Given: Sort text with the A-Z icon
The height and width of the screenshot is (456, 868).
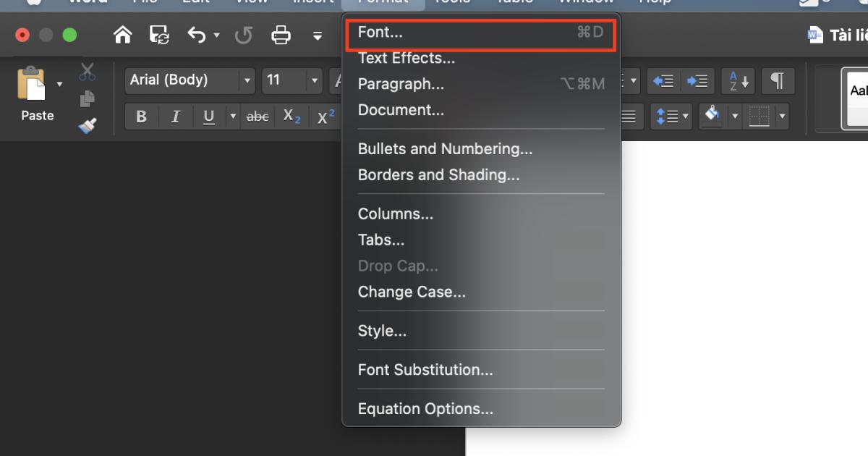Looking at the screenshot, I should (737, 81).
